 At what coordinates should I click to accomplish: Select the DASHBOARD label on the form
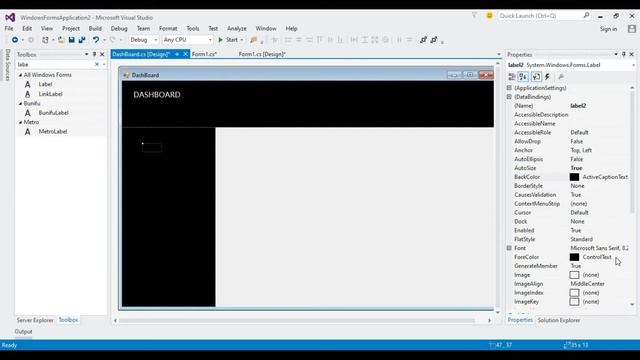pos(157,95)
